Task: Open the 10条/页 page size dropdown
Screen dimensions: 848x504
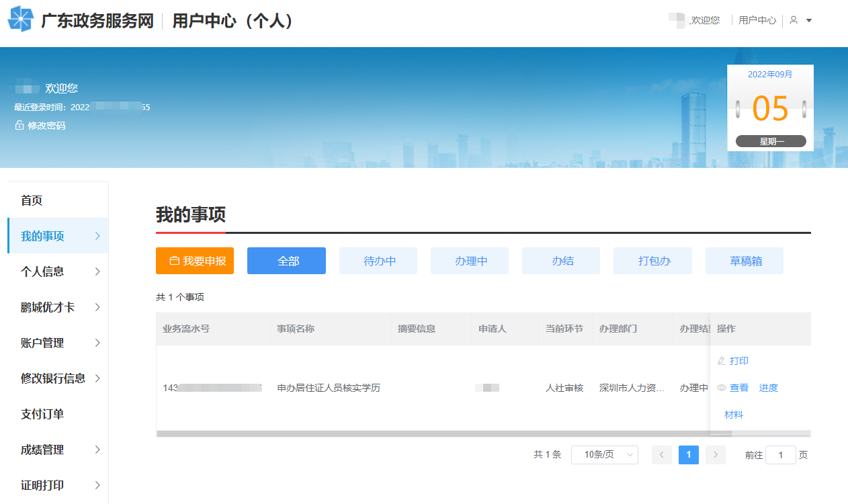Action: click(x=604, y=455)
